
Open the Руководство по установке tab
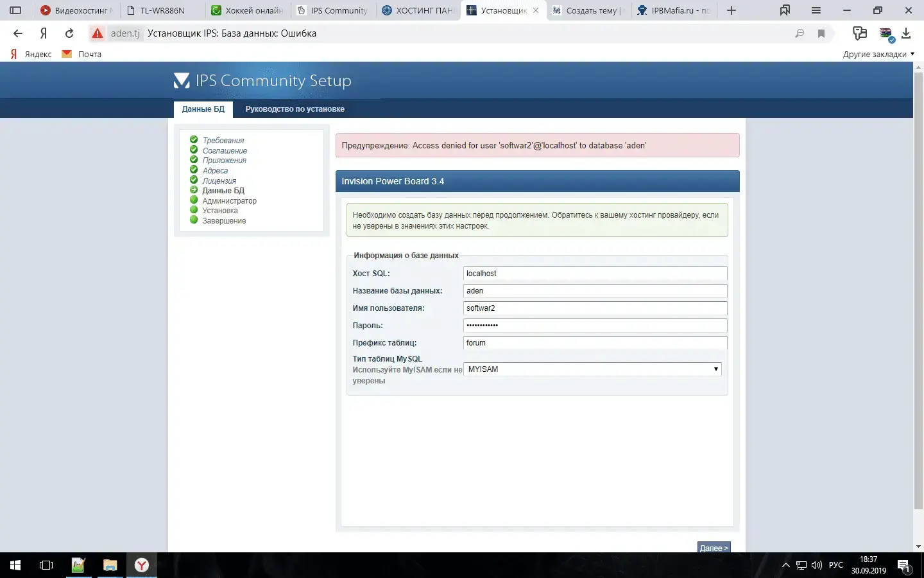(295, 109)
